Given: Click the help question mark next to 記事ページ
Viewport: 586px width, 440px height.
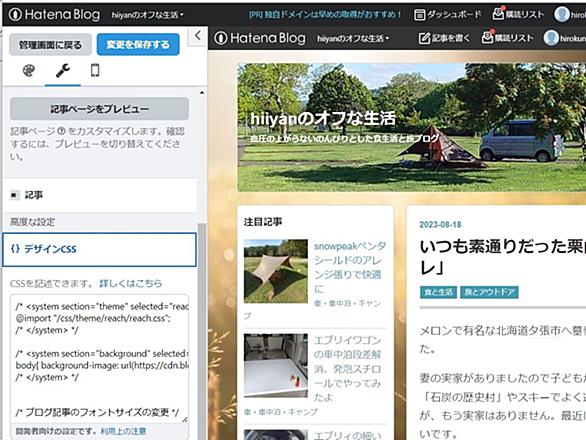Looking at the screenshot, I should [62, 131].
